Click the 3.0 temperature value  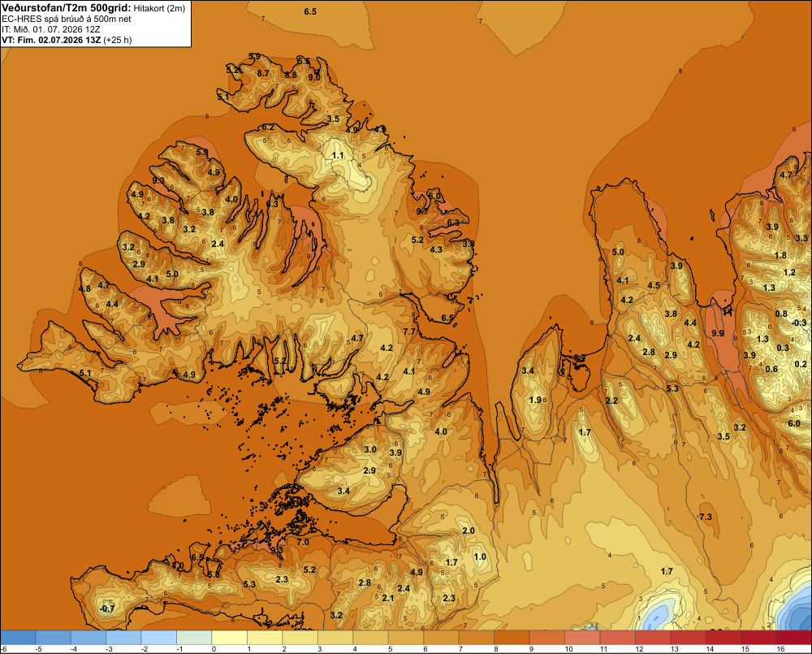click(369, 449)
